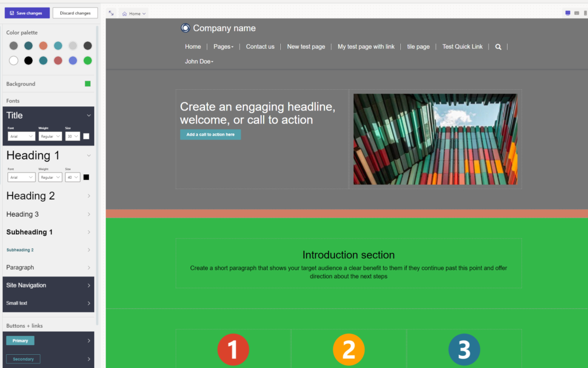Image resolution: width=588 pixels, height=368 pixels.
Task: Click the Save changes button
Action: [x=27, y=13]
